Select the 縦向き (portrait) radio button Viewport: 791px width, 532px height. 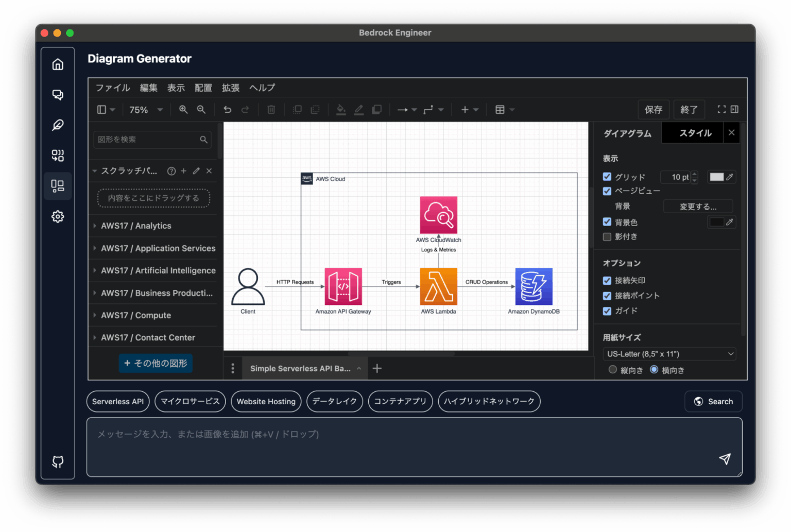612,369
